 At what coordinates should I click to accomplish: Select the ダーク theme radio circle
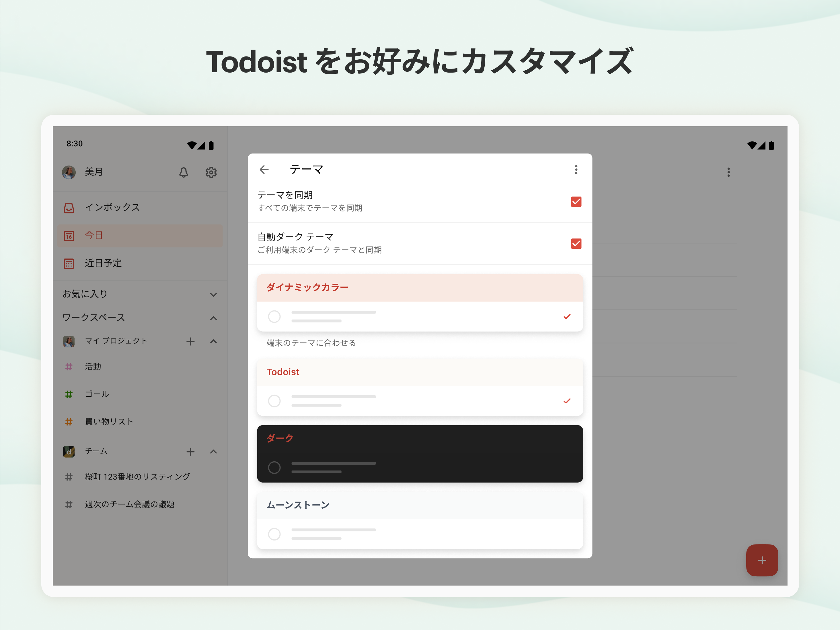point(274,467)
